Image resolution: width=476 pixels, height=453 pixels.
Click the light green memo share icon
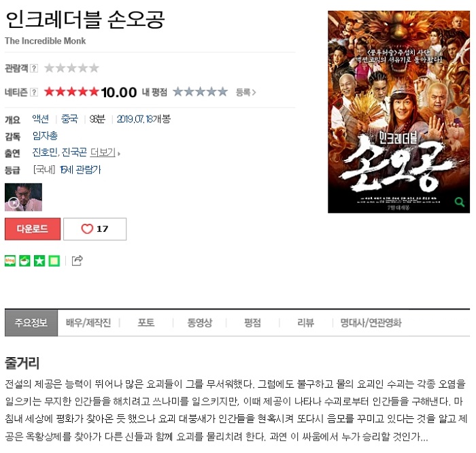point(54,261)
